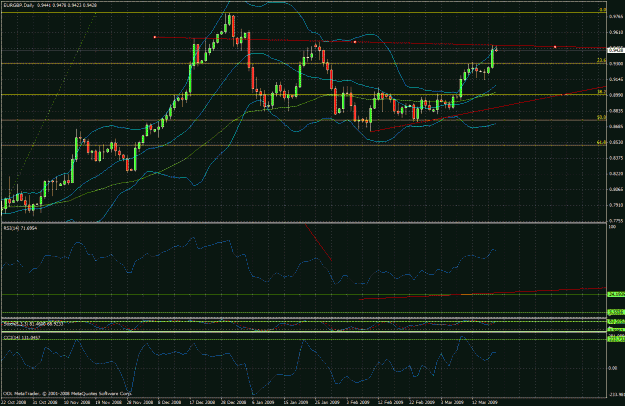Viewport: 625px width, 406px height.
Task: Click the 0.8835 price axis label
Action: click(x=616, y=111)
